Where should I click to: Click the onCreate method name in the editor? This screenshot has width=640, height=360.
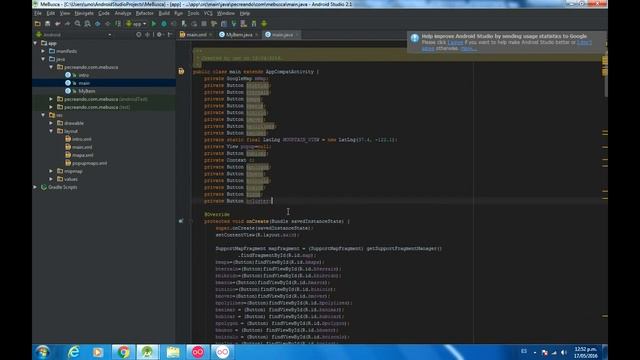click(x=257, y=221)
